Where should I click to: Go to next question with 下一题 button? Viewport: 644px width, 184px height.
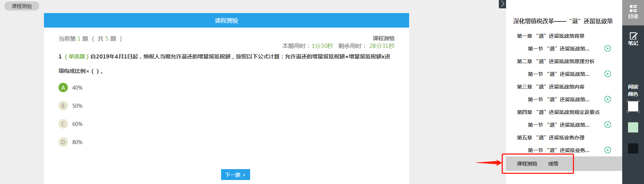(x=235, y=175)
